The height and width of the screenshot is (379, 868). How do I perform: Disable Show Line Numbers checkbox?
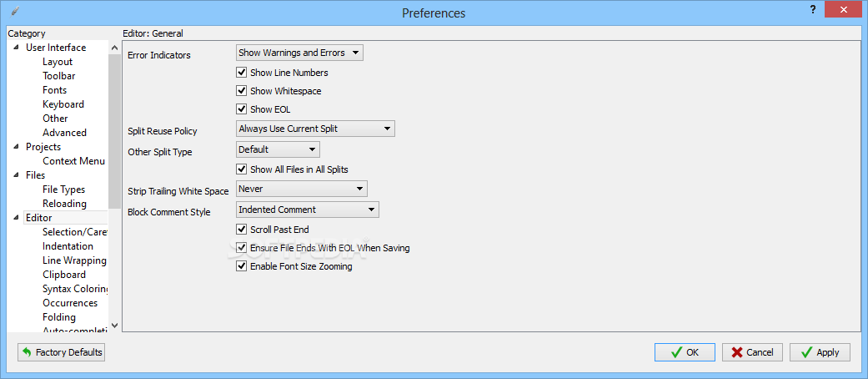click(x=241, y=72)
